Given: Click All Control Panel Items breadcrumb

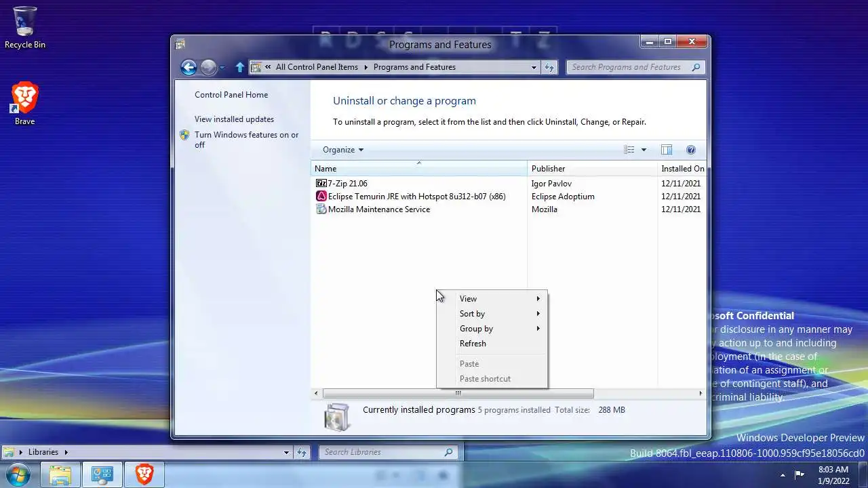Looking at the screenshot, I should [317, 67].
